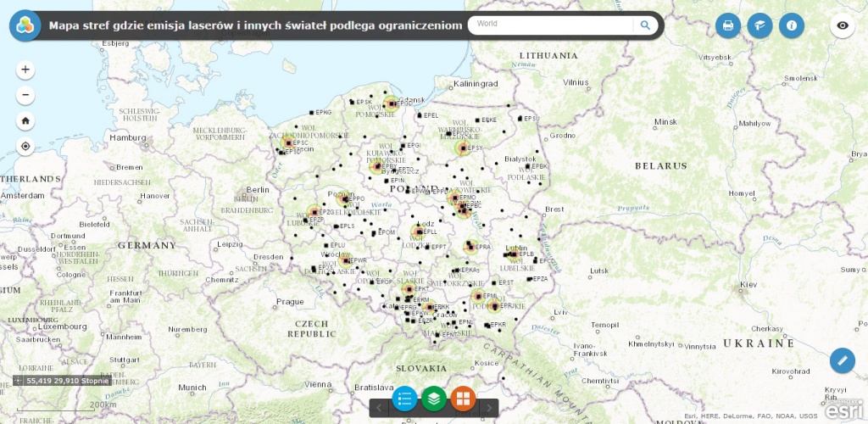The width and height of the screenshot is (868, 424).
Task: Select the EPIN airport marker
Action: coord(387,181)
